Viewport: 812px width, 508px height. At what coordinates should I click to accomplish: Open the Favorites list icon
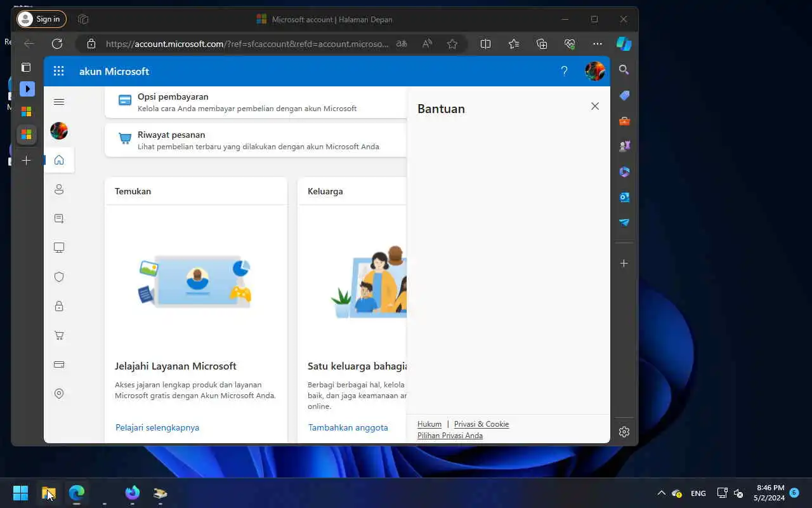[x=514, y=44]
